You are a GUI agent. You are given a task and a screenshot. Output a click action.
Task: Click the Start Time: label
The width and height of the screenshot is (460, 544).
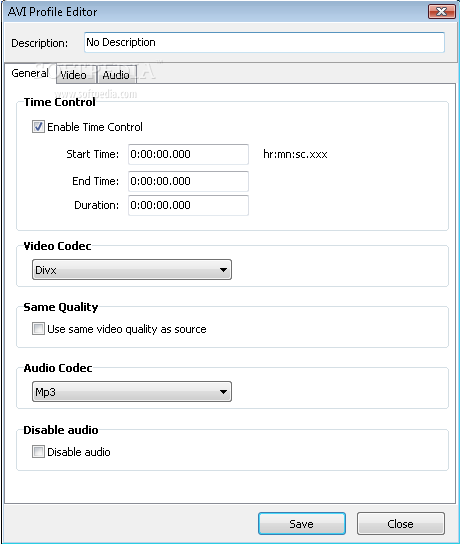point(93,154)
